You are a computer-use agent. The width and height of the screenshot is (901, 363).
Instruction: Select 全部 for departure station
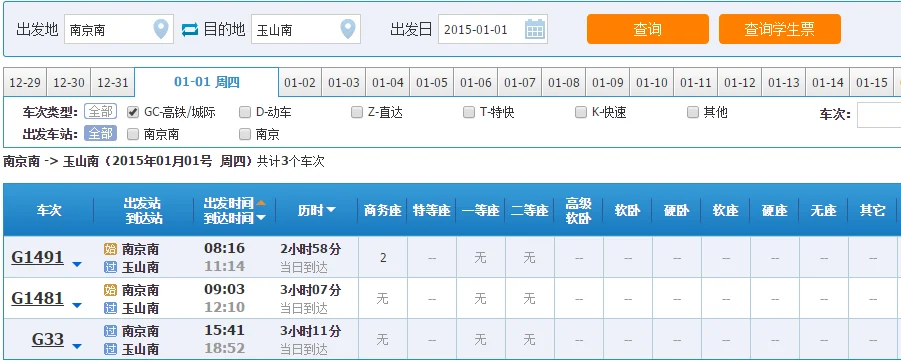[x=101, y=134]
